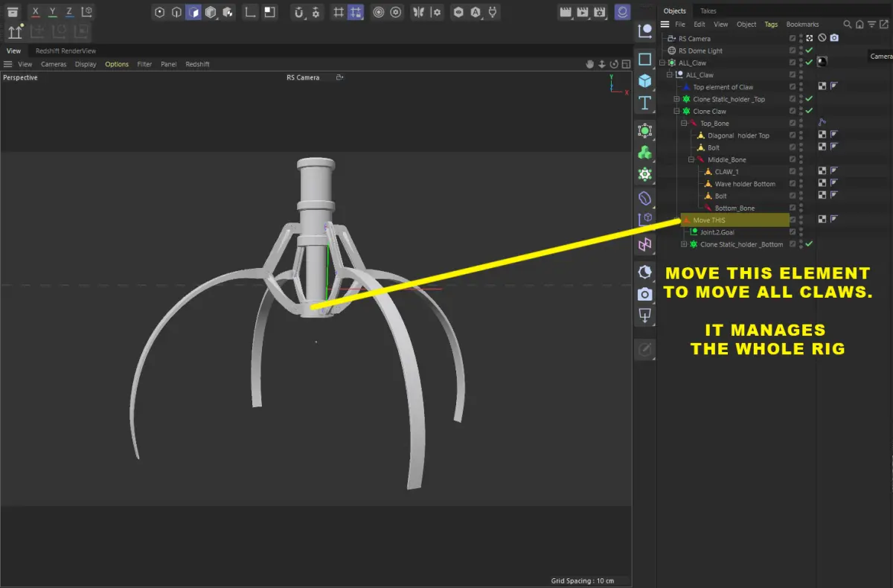Click the home icon in Objects manager

coord(860,25)
